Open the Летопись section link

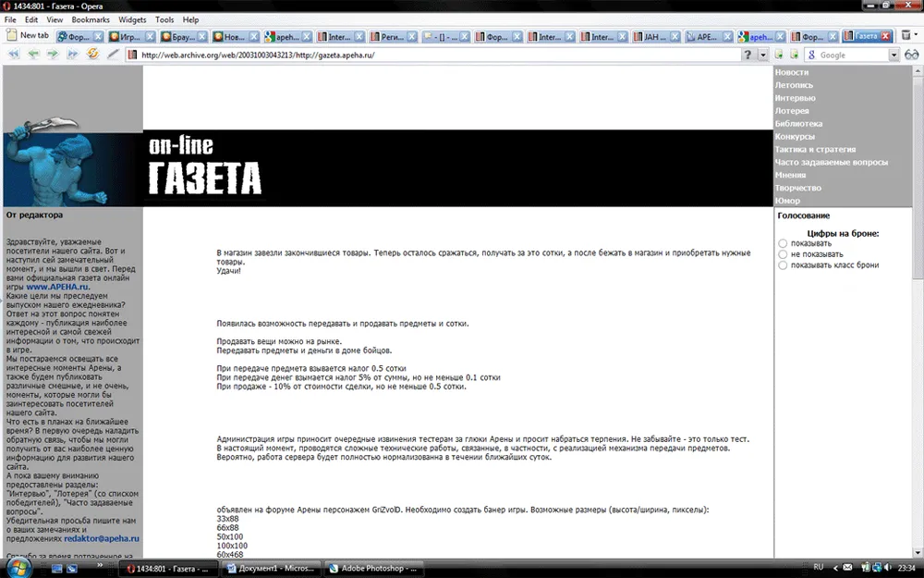click(x=794, y=85)
